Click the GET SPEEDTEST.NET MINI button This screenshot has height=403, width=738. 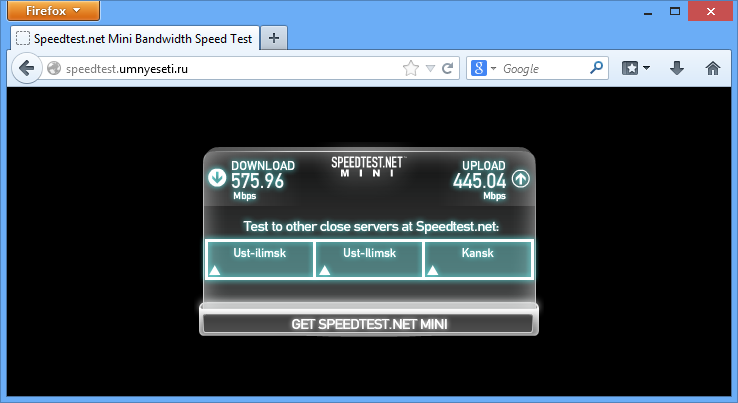pyautogui.click(x=368, y=324)
